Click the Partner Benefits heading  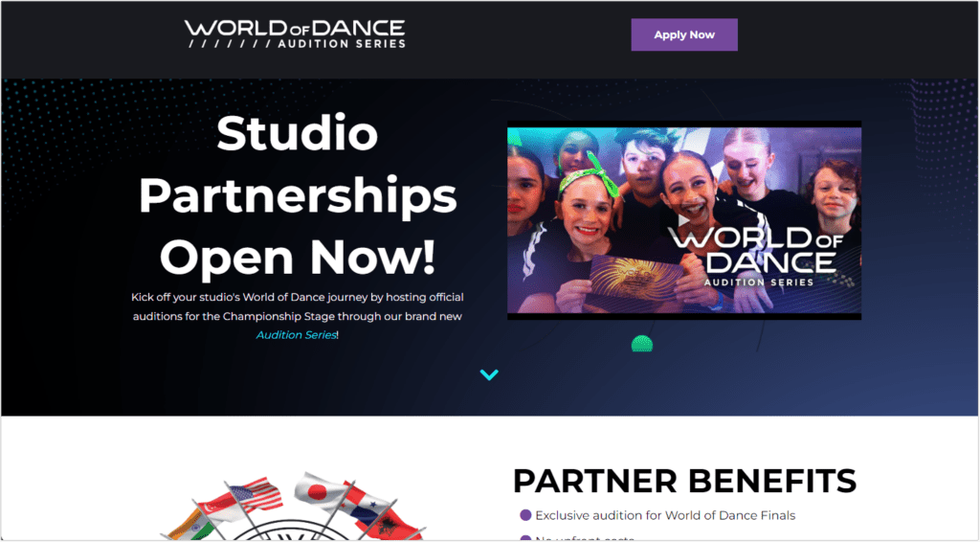point(684,481)
